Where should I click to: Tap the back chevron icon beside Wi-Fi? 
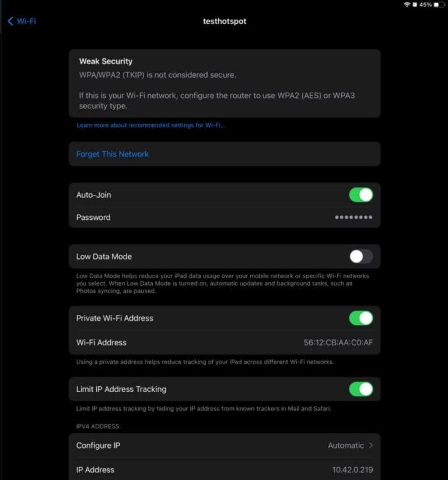(x=10, y=21)
